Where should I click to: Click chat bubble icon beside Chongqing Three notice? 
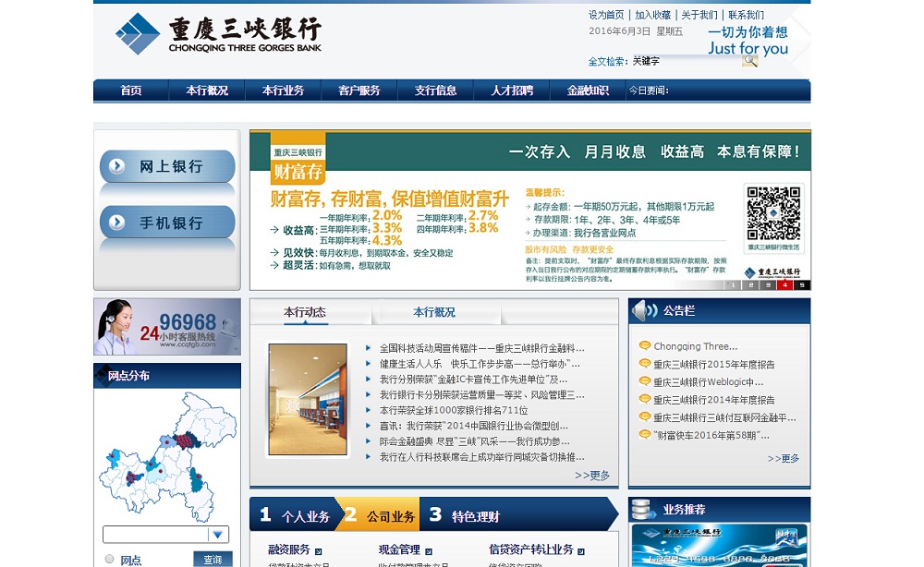[645, 345]
